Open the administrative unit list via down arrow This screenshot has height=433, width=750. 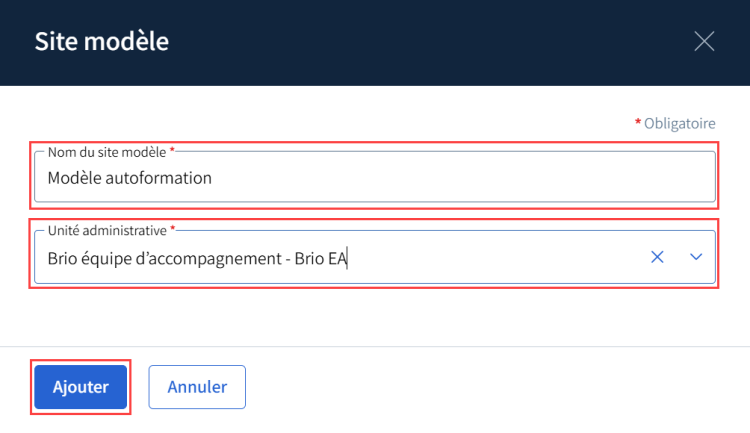pos(696,257)
